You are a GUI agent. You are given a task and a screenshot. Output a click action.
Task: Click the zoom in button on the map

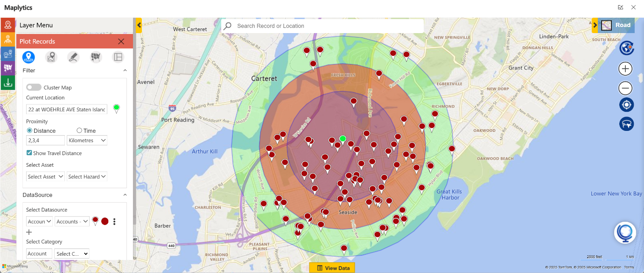(x=625, y=68)
